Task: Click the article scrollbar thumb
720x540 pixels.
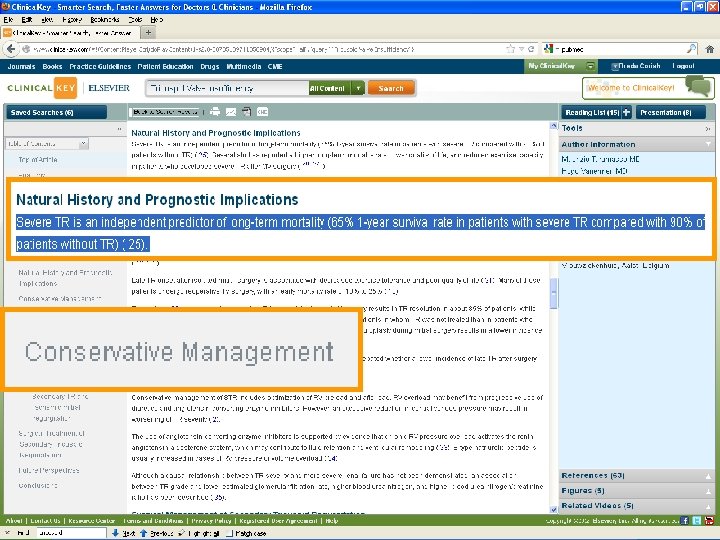Action: click(x=553, y=294)
